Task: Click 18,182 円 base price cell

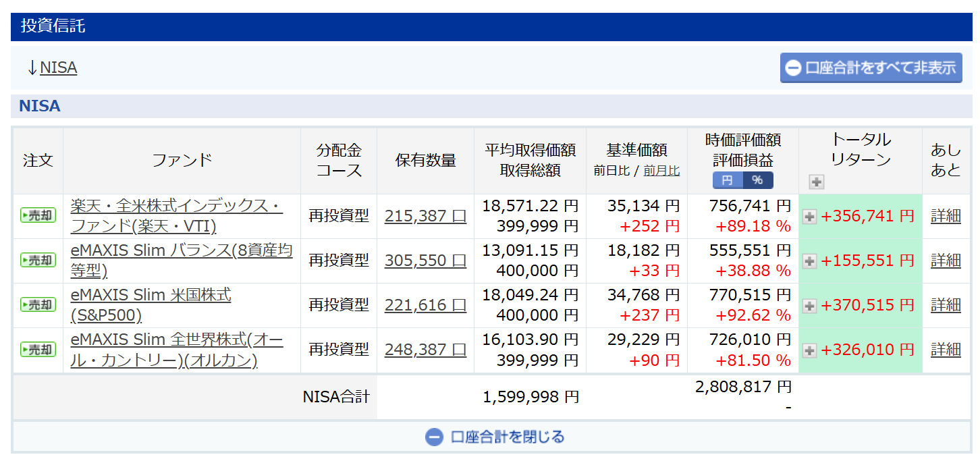Action: click(x=643, y=250)
